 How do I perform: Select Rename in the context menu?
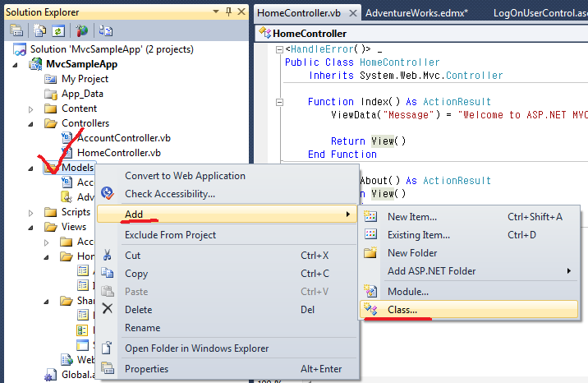[x=227, y=327]
